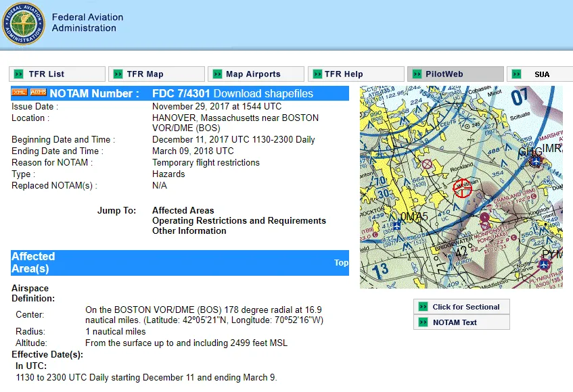
Task: Open the NOTAM Text button
Action: (455, 322)
